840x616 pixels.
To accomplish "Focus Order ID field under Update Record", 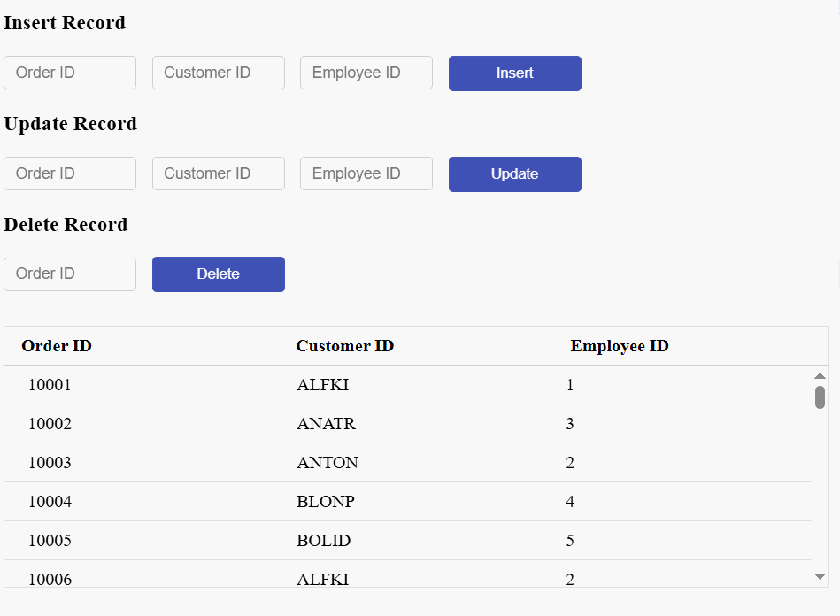I will tap(70, 173).
